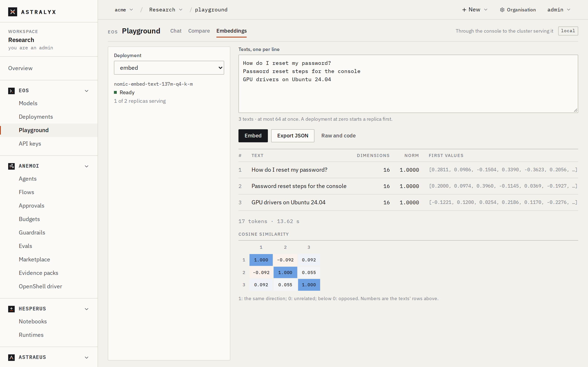Click the Anemoi section icon
The height and width of the screenshot is (367, 588).
point(11,166)
